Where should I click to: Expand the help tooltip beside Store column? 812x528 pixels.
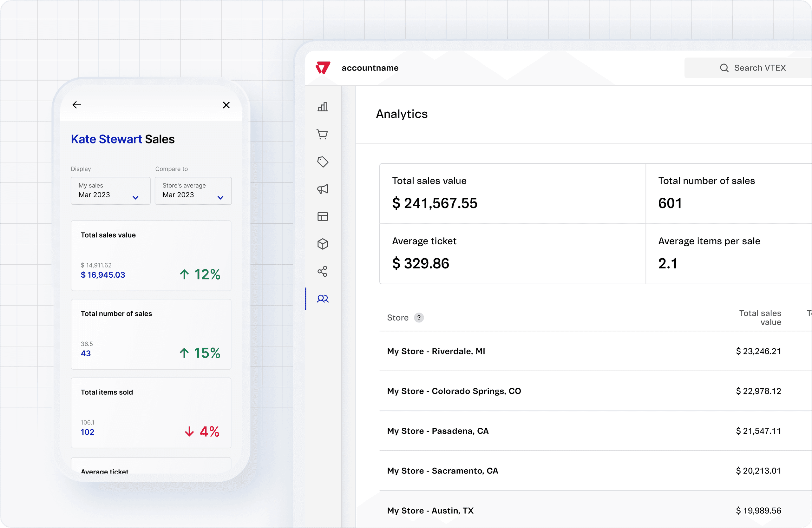pos(419,317)
